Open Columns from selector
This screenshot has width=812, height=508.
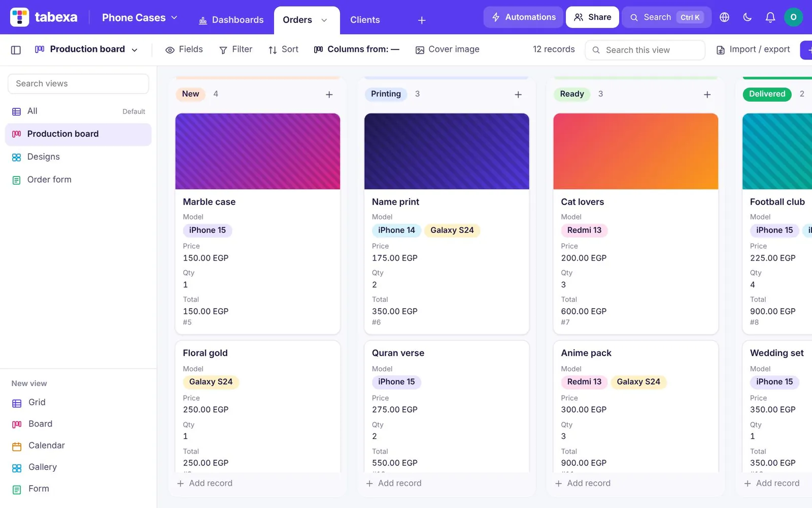(356, 49)
